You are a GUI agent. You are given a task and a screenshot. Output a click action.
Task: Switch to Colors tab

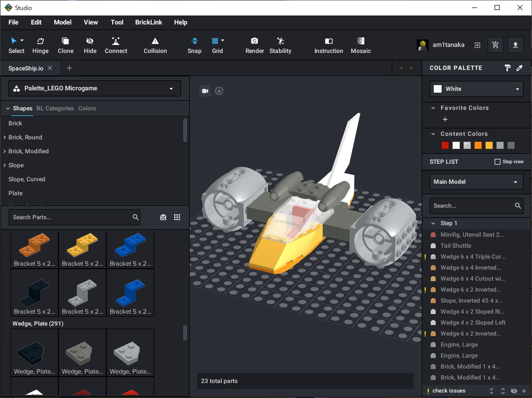point(87,108)
